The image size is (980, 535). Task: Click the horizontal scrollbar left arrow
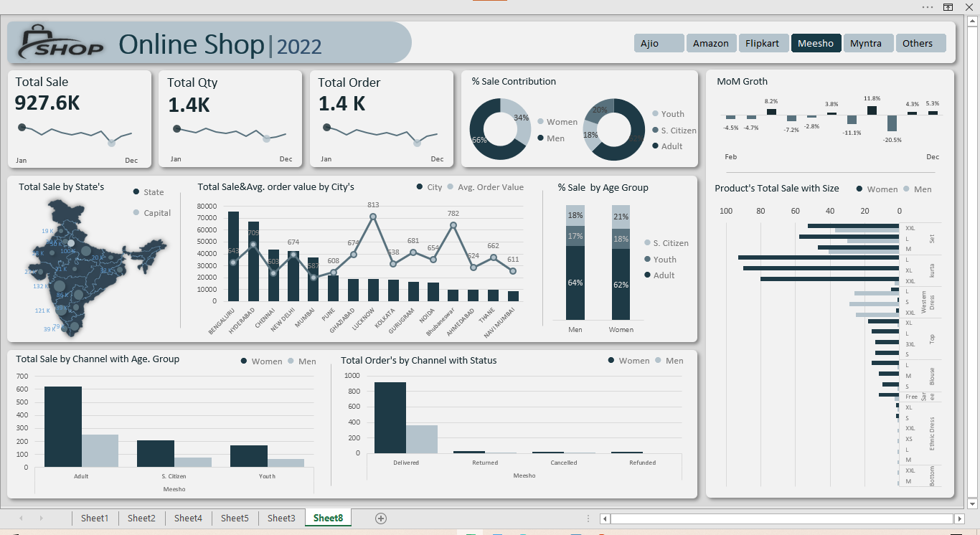pyautogui.click(x=605, y=519)
